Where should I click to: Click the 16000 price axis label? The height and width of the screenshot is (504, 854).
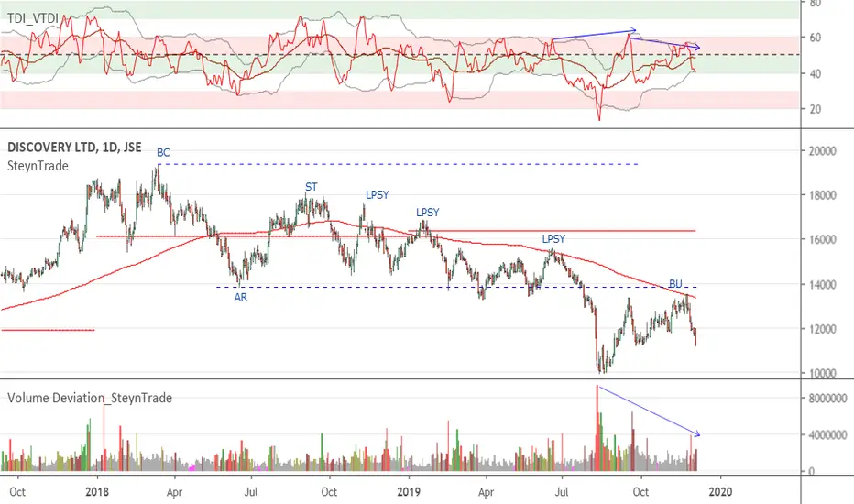click(822, 240)
